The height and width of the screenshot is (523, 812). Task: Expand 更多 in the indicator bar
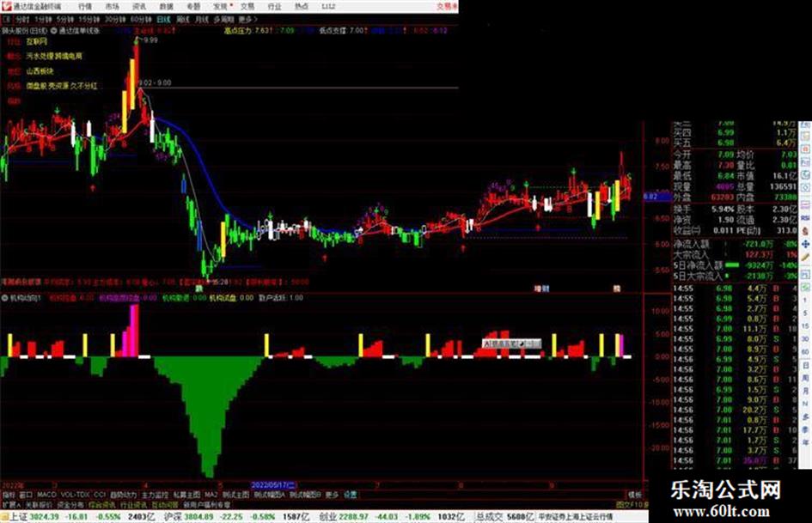point(332,495)
